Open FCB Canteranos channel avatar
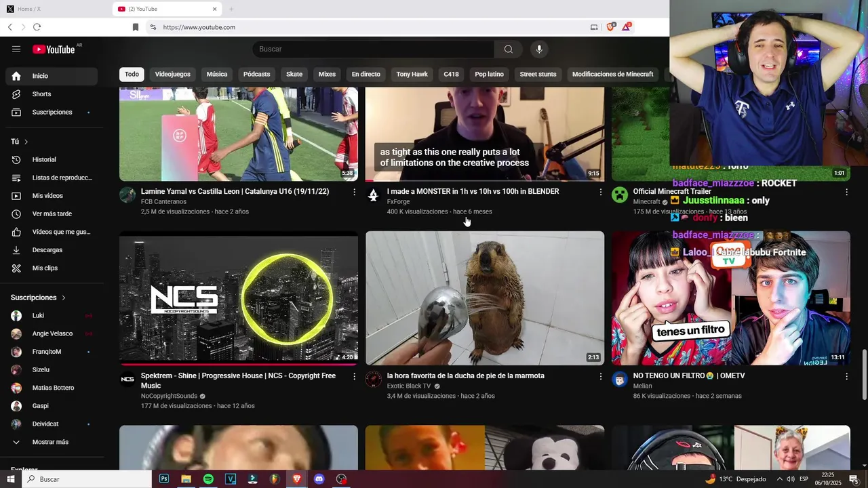868x488 pixels. pyautogui.click(x=127, y=195)
